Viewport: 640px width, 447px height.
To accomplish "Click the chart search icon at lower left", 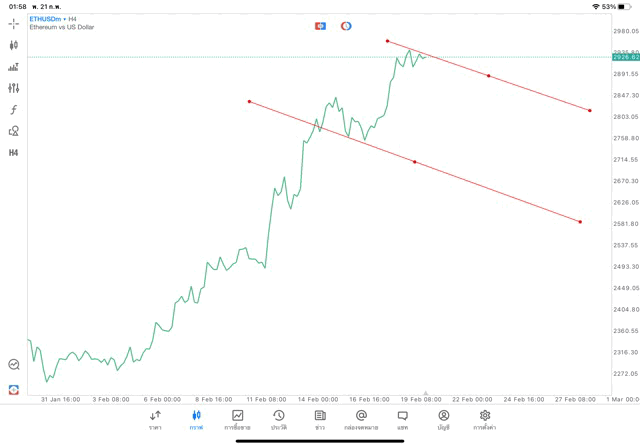I will [13, 365].
